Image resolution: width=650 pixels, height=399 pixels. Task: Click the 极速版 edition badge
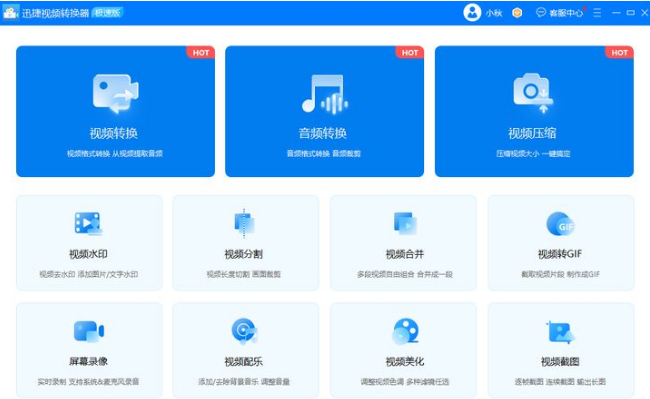[107, 12]
